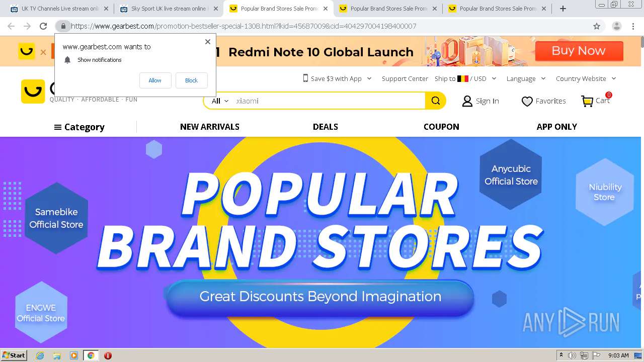Show hidden tray icons arrow
The image size is (644, 362).
tap(561, 355)
